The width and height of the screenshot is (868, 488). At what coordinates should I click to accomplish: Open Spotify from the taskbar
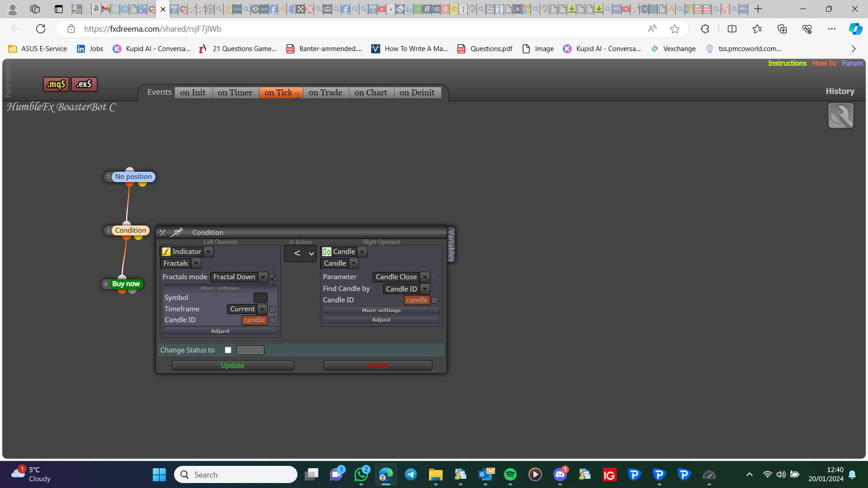(x=510, y=474)
